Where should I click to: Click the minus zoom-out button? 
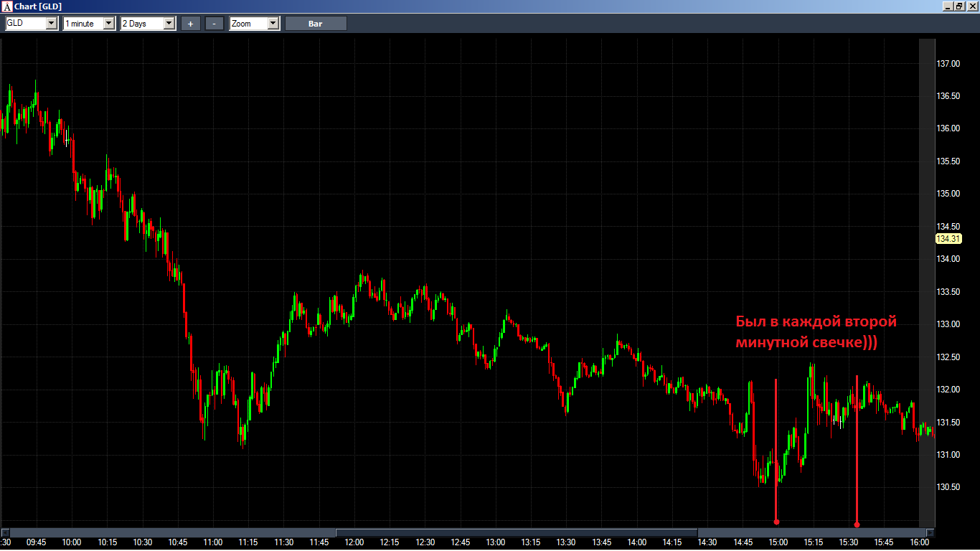215,24
